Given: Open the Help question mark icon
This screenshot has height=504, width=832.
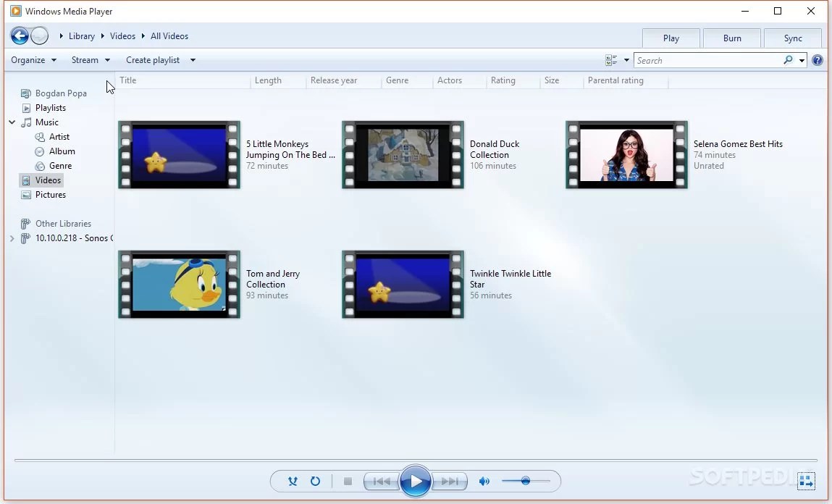Looking at the screenshot, I should 818,60.
